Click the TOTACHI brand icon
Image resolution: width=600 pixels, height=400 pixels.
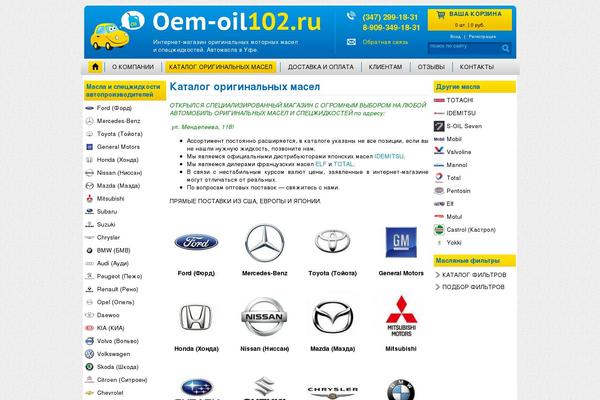pos(439,100)
